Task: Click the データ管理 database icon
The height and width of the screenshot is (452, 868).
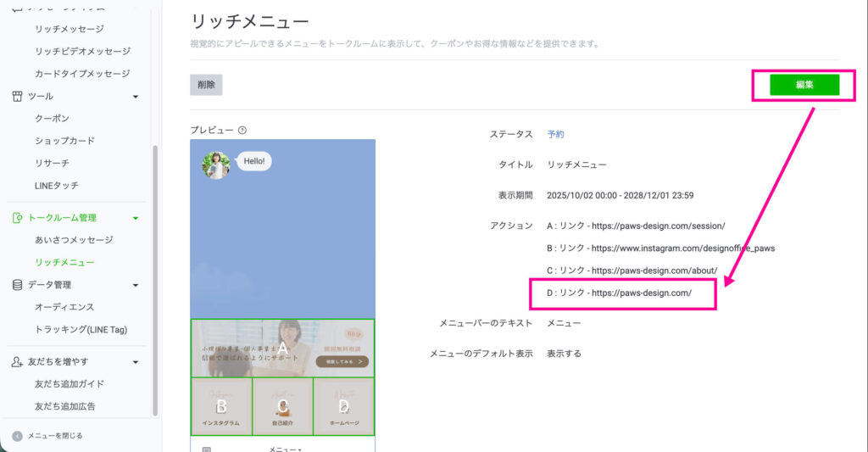Action: 17,285
